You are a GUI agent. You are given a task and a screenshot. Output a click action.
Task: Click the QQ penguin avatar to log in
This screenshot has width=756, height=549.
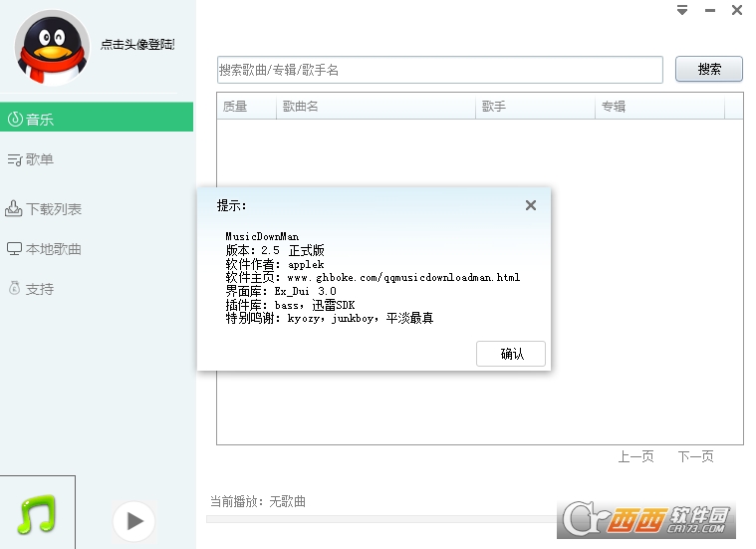click(x=52, y=48)
